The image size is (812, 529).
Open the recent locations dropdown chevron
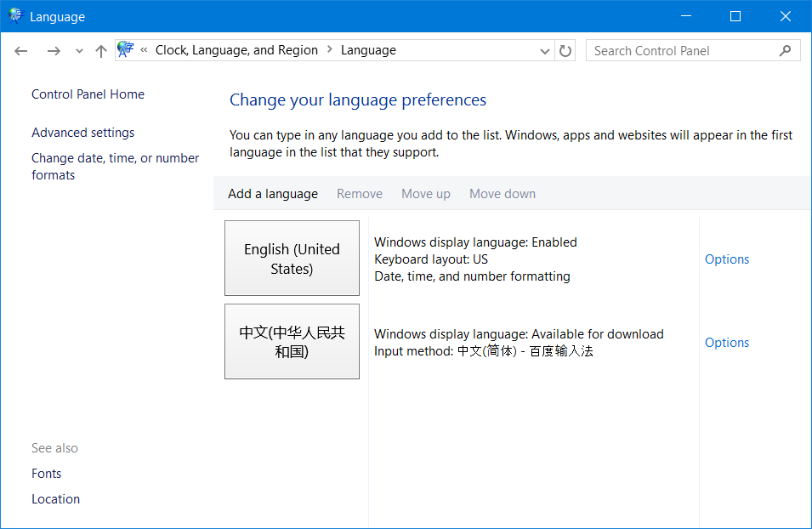[79, 51]
